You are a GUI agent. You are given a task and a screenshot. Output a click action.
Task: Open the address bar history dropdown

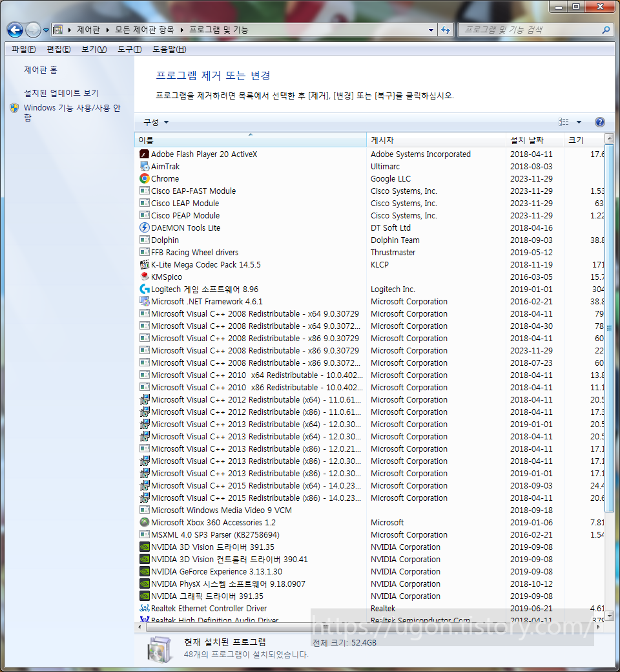tap(431, 30)
